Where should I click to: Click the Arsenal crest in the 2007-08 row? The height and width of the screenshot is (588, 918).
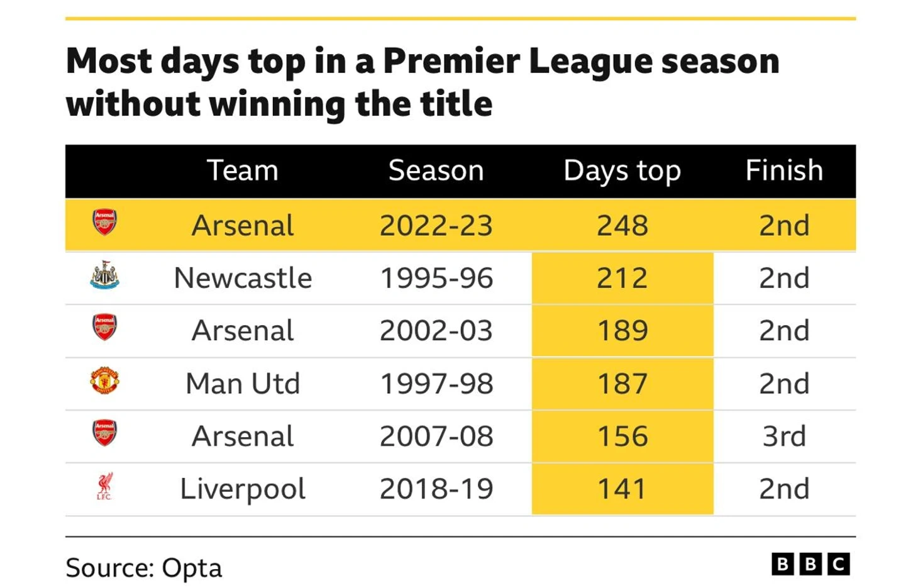click(104, 433)
